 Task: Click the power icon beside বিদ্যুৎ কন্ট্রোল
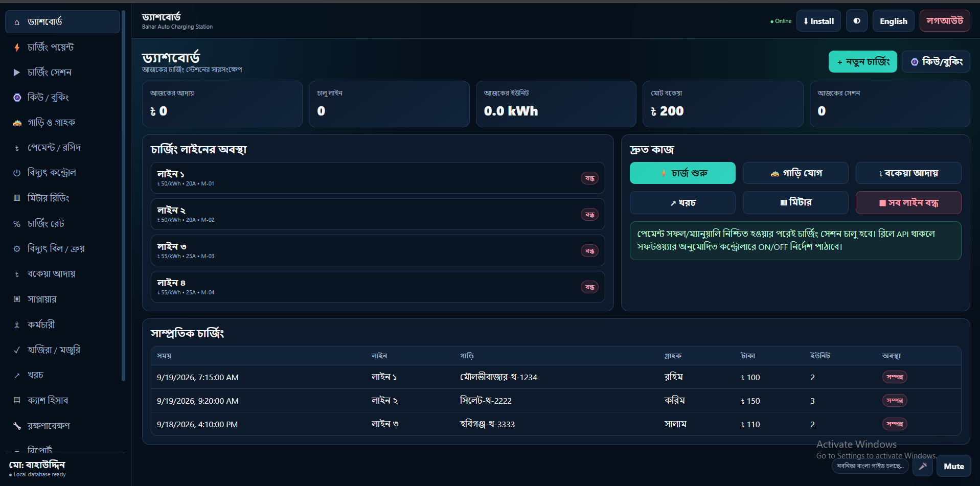click(x=17, y=173)
